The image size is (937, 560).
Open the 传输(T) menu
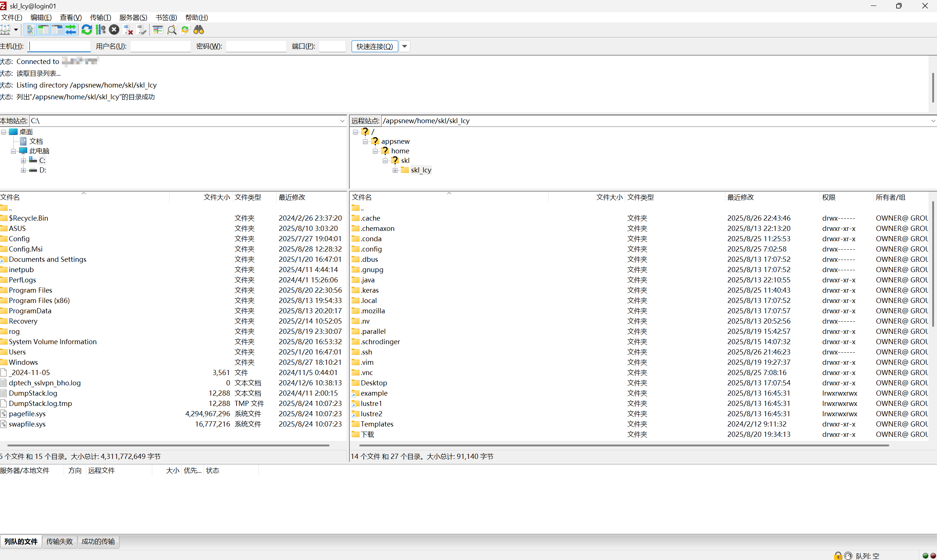pos(100,17)
